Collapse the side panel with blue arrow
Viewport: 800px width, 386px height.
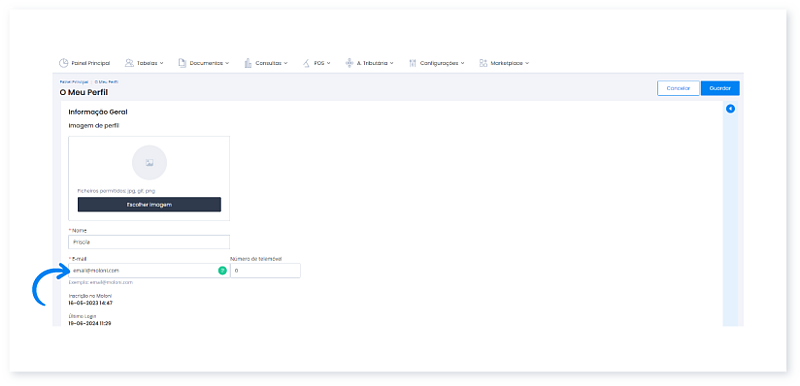pyautogui.click(x=730, y=109)
